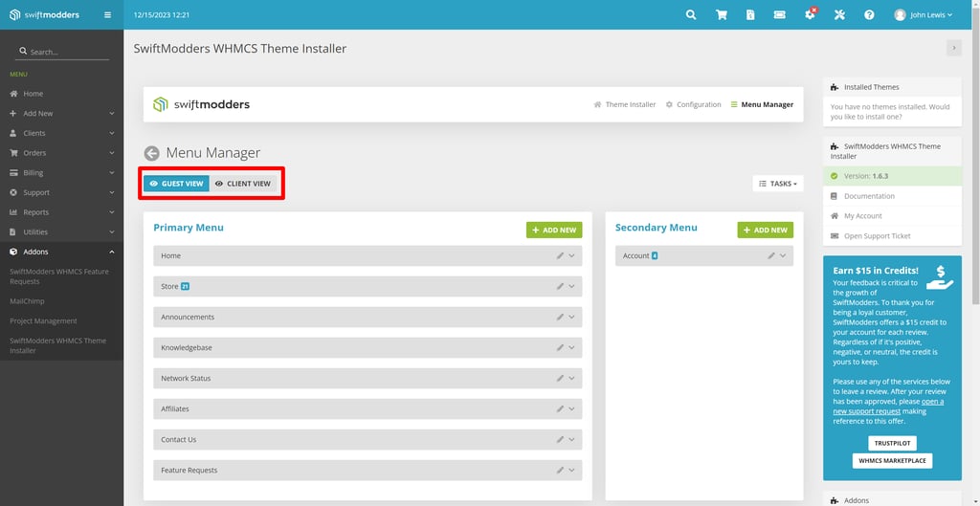The height and width of the screenshot is (506, 980).
Task: Click the swiftmodders logo in top-left header
Action: [44, 15]
